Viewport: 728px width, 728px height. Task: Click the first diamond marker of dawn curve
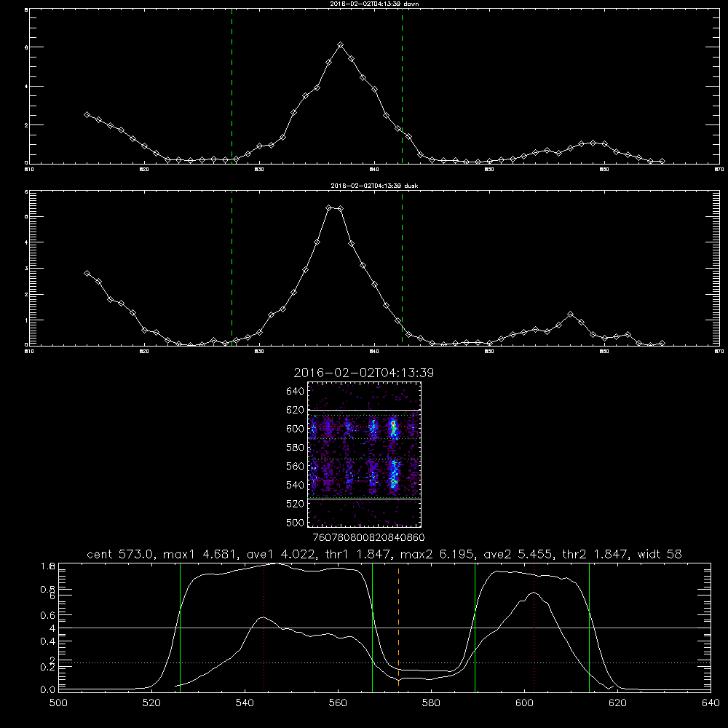(87, 114)
